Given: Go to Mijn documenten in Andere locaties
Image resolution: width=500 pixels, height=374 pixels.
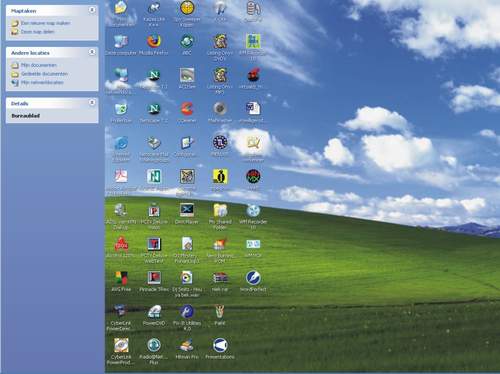Looking at the screenshot, I should [39, 65].
